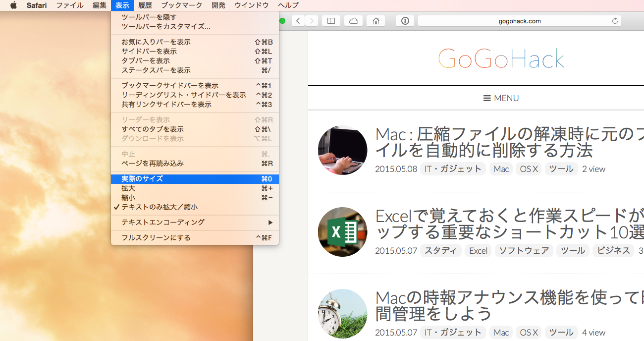Select ステータスバーを表示

pyautogui.click(x=195, y=70)
